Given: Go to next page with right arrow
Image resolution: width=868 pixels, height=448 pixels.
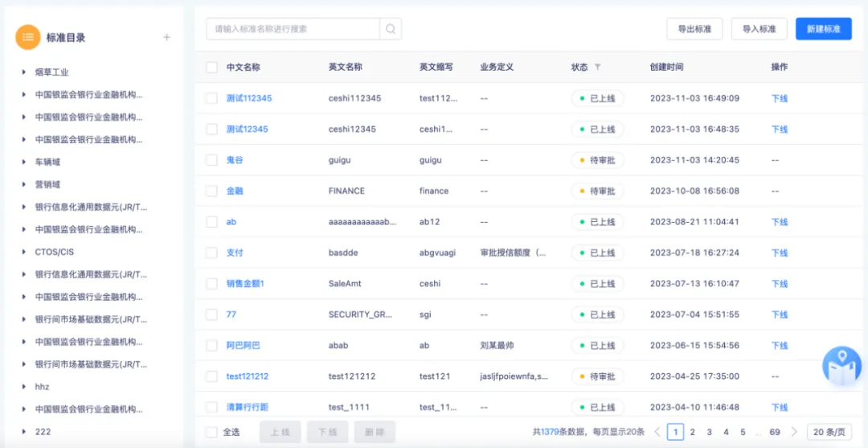Looking at the screenshot, I should coord(795,432).
